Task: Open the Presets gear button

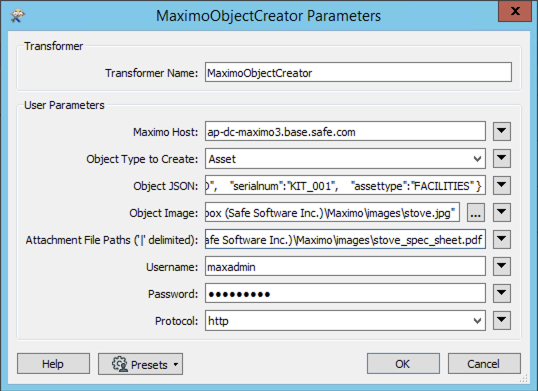Action: coord(140,364)
